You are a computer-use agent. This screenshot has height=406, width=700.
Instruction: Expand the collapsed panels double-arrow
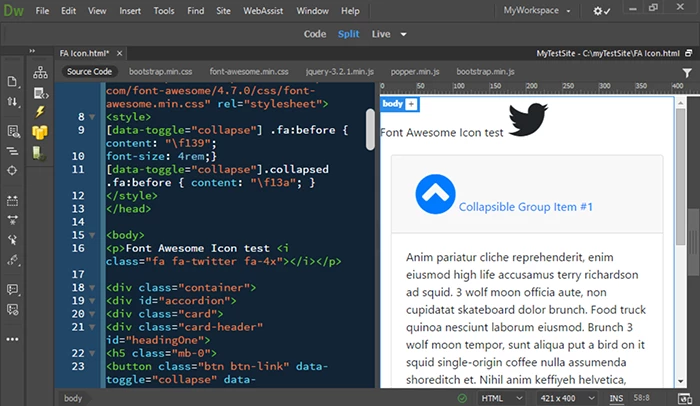click(x=32, y=51)
